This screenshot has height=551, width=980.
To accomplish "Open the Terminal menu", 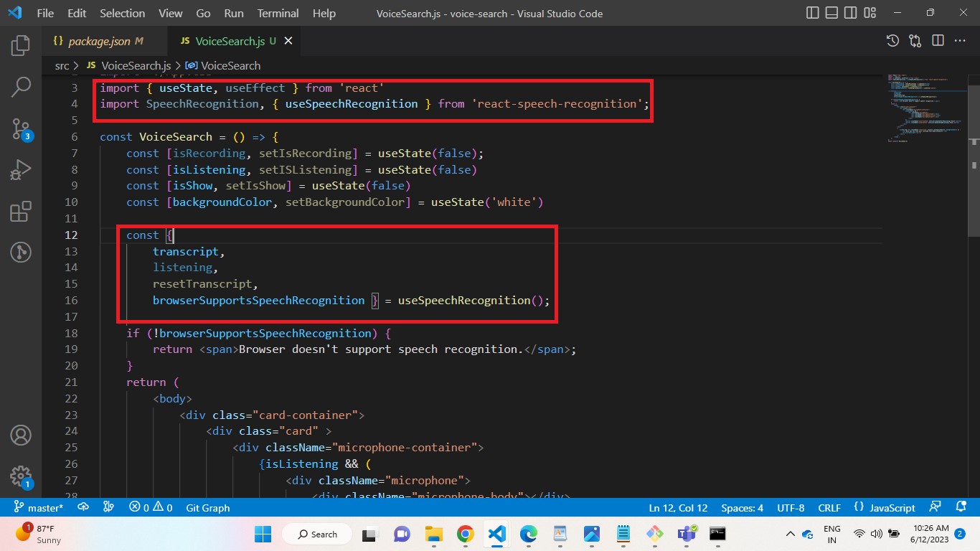I will pyautogui.click(x=278, y=14).
